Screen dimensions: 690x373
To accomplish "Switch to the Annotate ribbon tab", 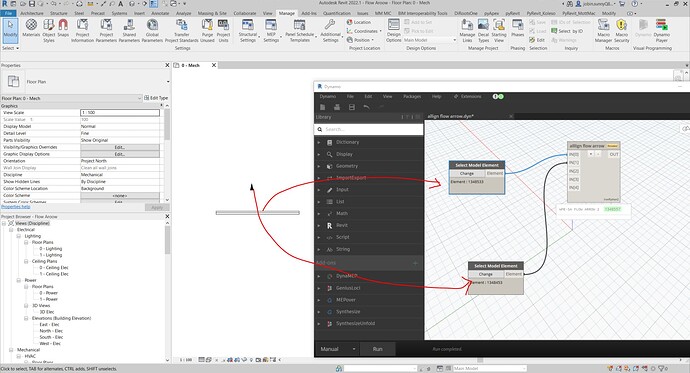I will click(160, 13).
